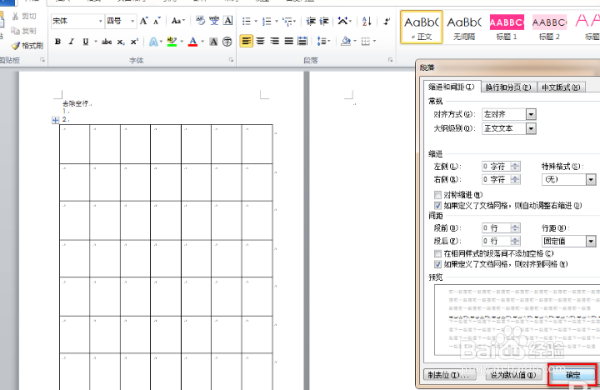Click the Cut command
Viewport: 600px width, 390px height.
pyautogui.click(x=24, y=16)
